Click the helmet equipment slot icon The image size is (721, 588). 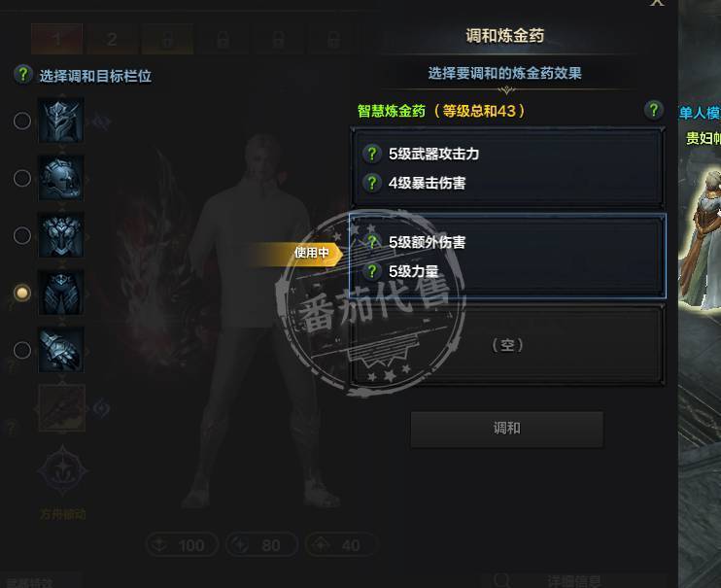pos(61,121)
